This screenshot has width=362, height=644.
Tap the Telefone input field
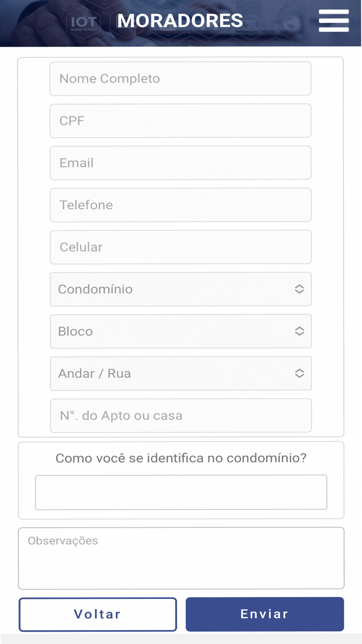click(180, 205)
